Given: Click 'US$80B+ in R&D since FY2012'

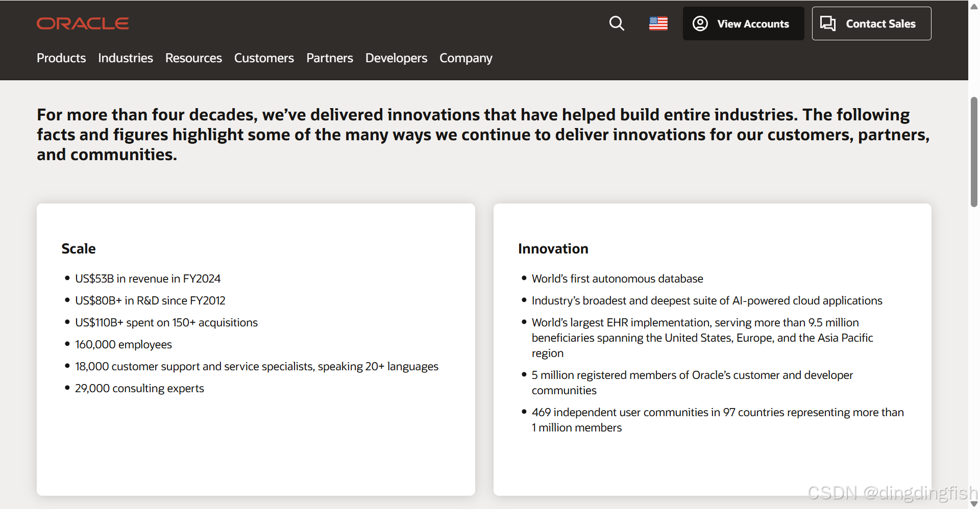Looking at the screenshot, I should (x=150, y=301).
